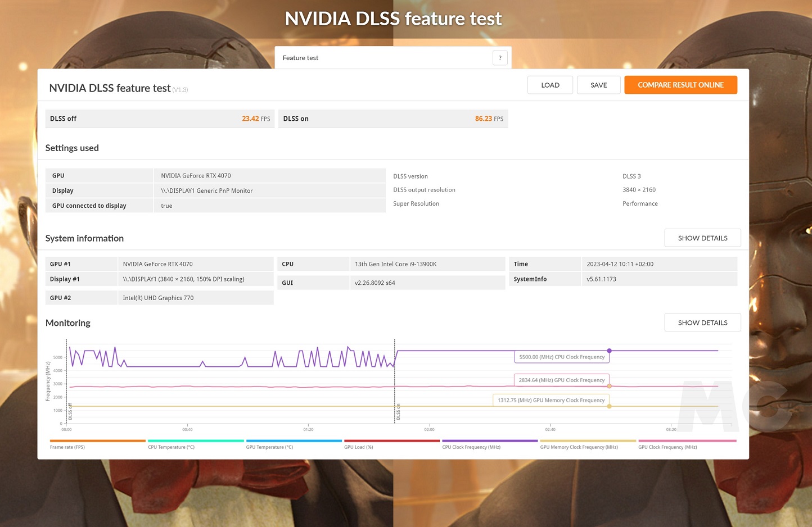Click the question mark help icon
The height and width of the screenshot is (527, 812).
500,58
